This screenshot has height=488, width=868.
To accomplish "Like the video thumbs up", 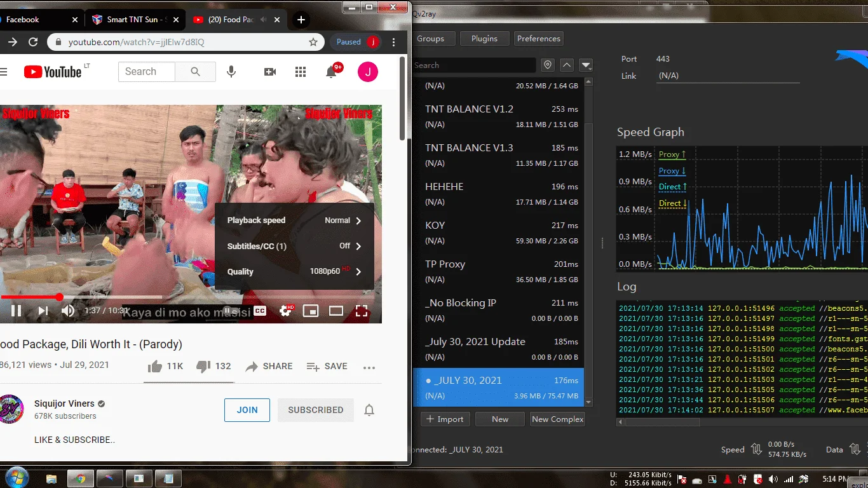I will click(165, 367).
